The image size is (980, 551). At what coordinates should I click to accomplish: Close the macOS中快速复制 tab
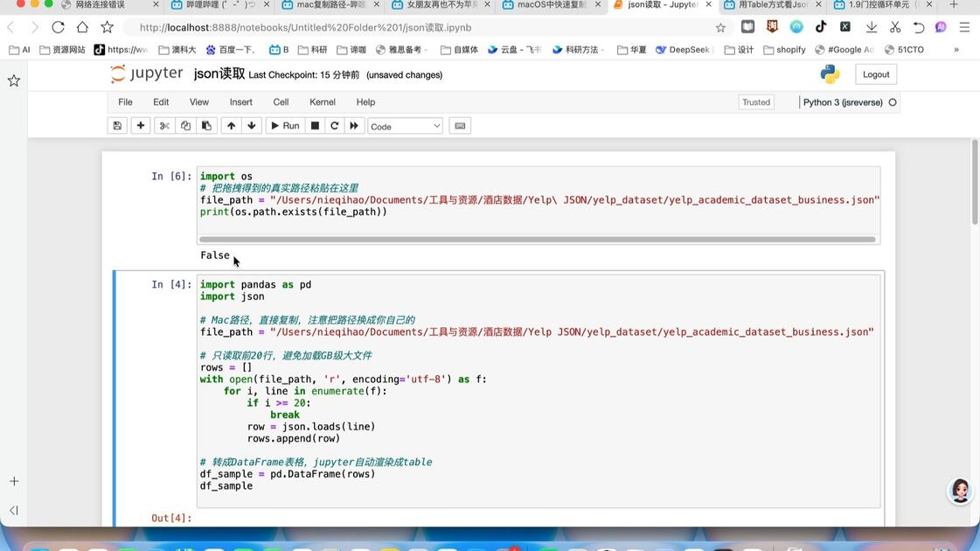pyautogui.click(x=598, y=5)
